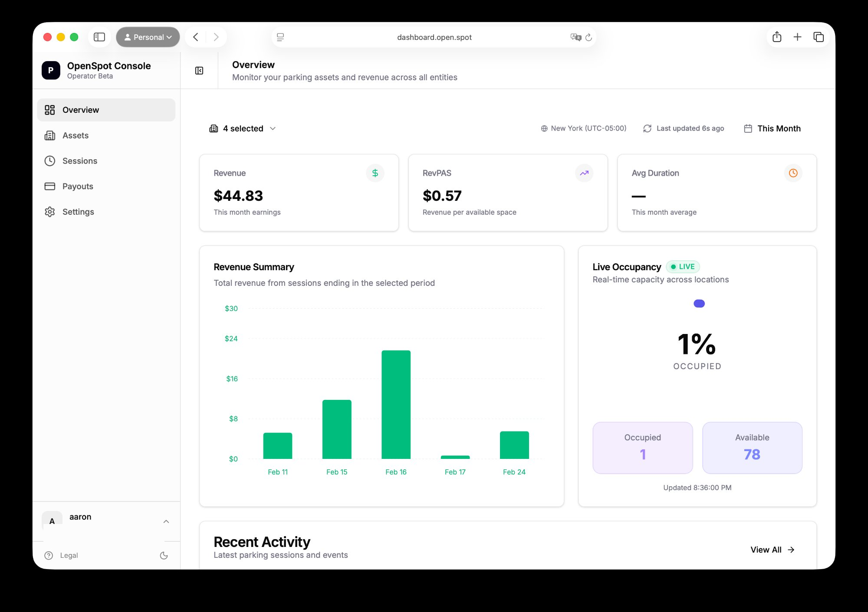Collapse the OpenSpot Console sidebar panel

[199, 71]
